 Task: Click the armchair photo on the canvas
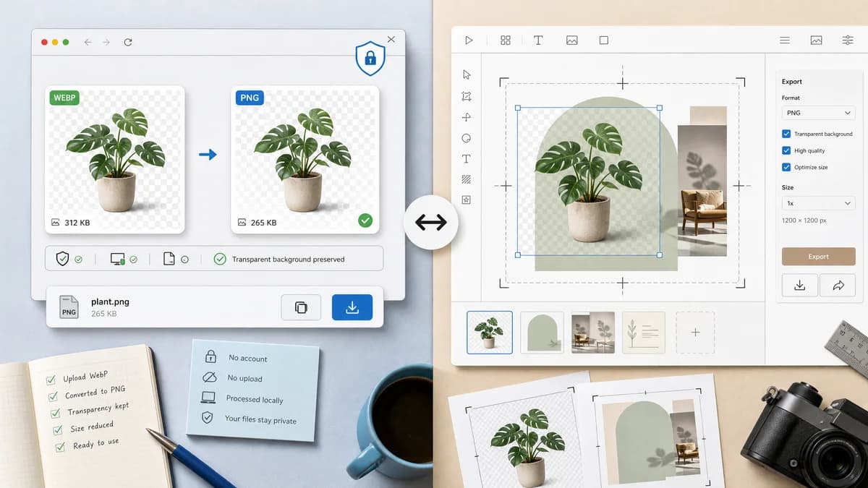tap(702, 189)
